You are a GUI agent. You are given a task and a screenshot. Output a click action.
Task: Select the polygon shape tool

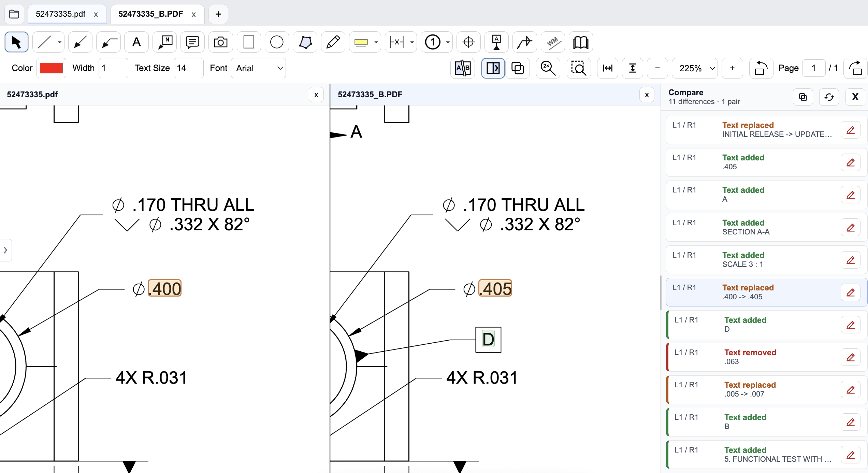(x=305, y=42)
